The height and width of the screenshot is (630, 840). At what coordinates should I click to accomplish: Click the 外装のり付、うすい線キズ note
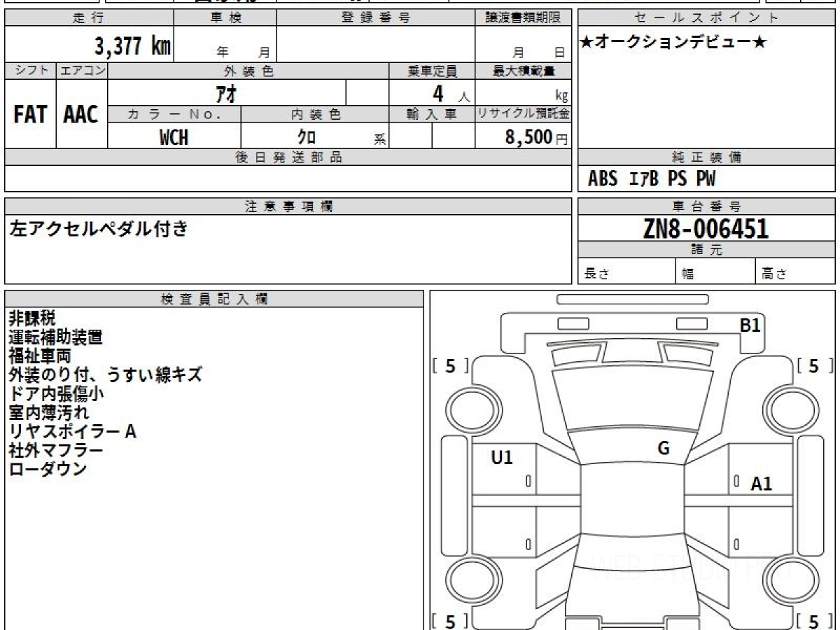(106, 375)
